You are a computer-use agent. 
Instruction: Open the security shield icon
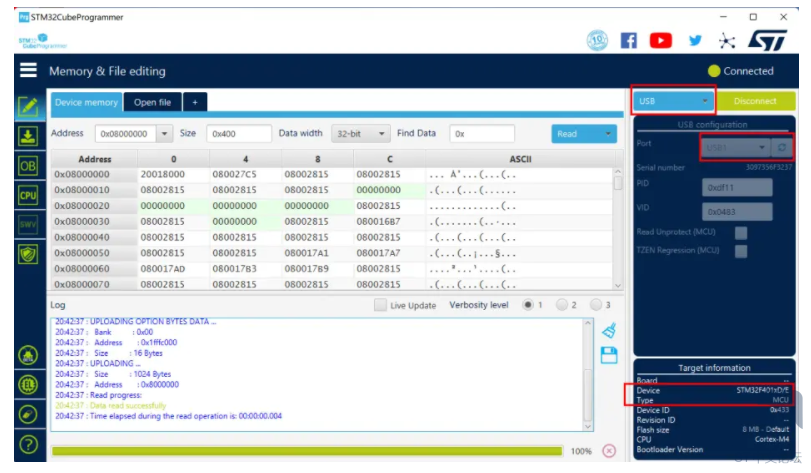point(28,254)
